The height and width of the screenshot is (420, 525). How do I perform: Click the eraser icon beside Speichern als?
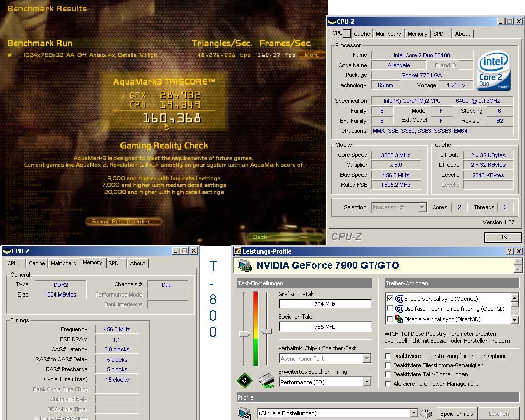[x=426, y=414]
